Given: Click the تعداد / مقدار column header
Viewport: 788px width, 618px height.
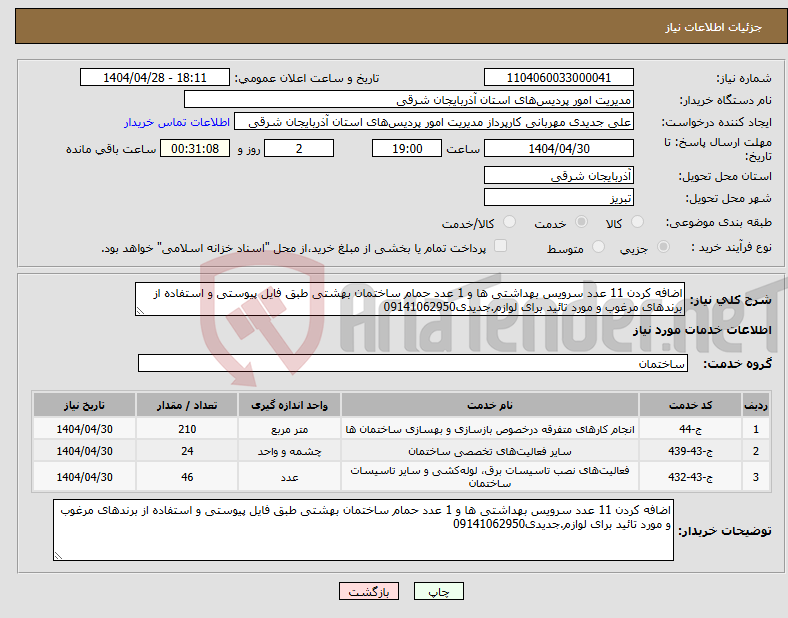Looking at the screenshot, I should point(187,405).
